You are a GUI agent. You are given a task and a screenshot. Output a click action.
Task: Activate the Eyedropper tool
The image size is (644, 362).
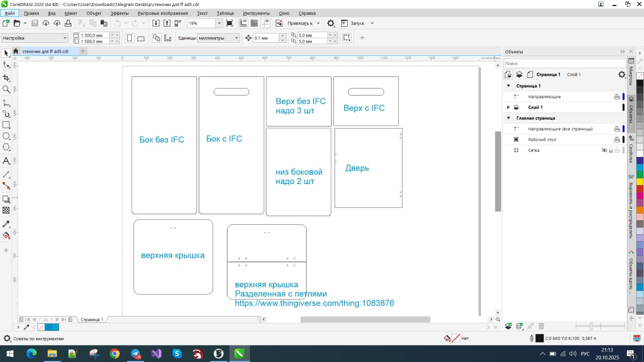[x=7, y=224]
